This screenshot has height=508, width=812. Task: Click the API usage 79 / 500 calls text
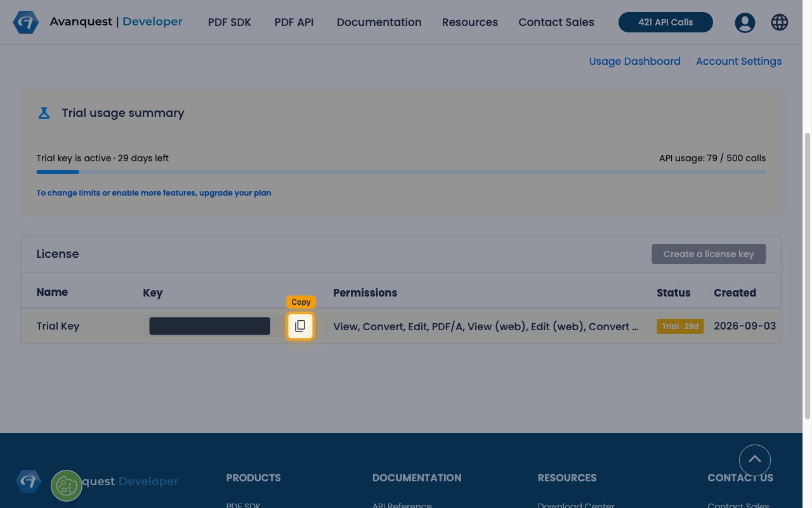[x=712, y=158]
